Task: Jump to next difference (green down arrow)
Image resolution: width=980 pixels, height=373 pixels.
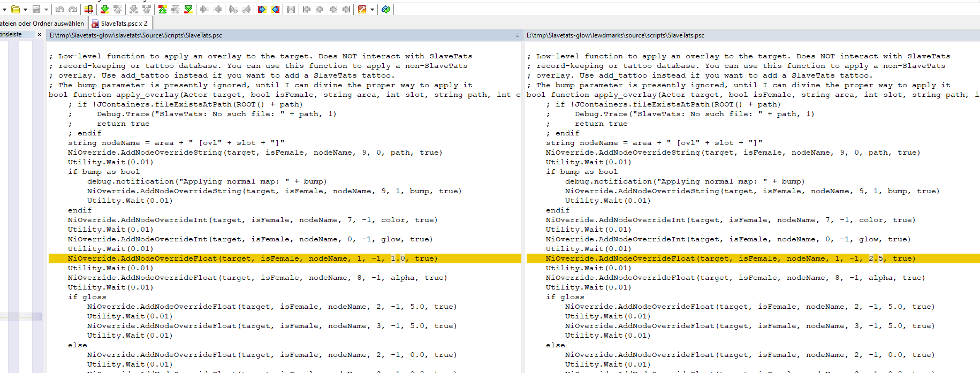Action: click(x=104, y=9)
